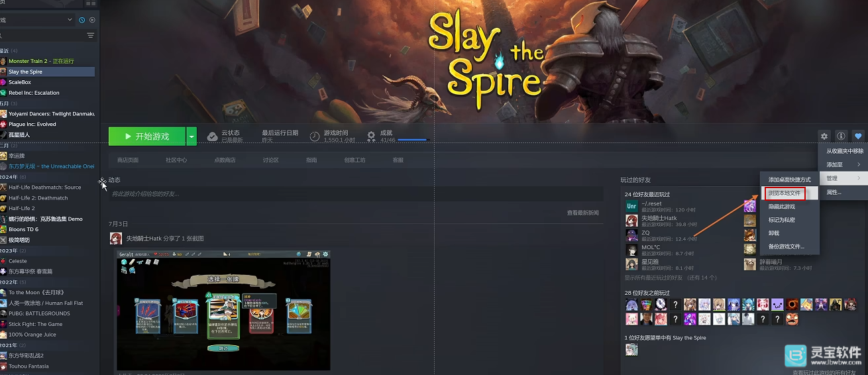The width and height of the screenshot is (868, 375).
Task: Expand the 添加至 submenu
Action: point(844,164)
